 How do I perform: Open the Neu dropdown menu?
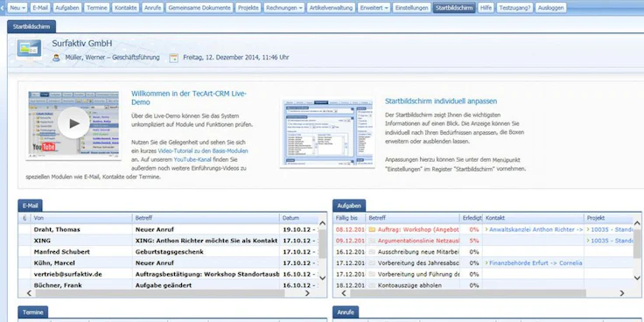17,8
